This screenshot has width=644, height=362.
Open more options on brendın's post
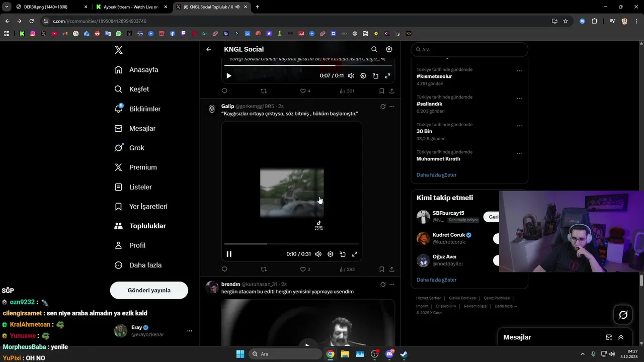(x=392, y=284)
